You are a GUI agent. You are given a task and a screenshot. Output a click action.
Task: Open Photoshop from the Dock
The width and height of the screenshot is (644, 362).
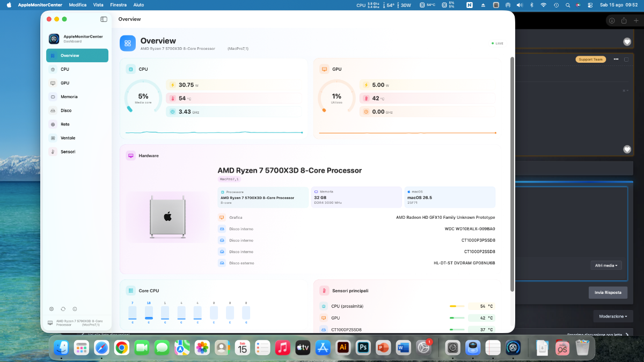coord(363,348)
